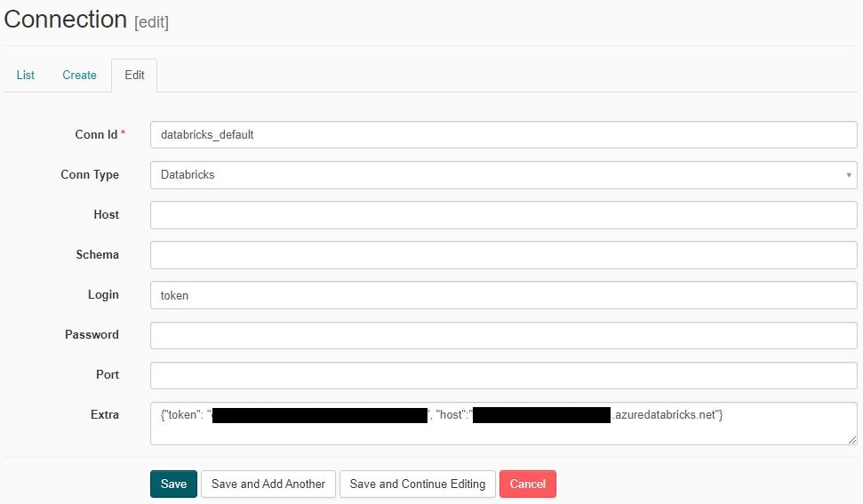
Task: Click the Login field label
Action: click(103, 295)
